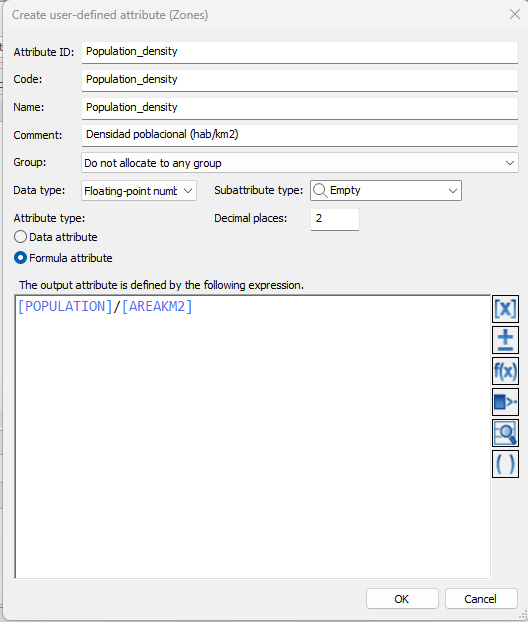Open the f(x) function insert icon
528x622 pixels.
(505, 371)
